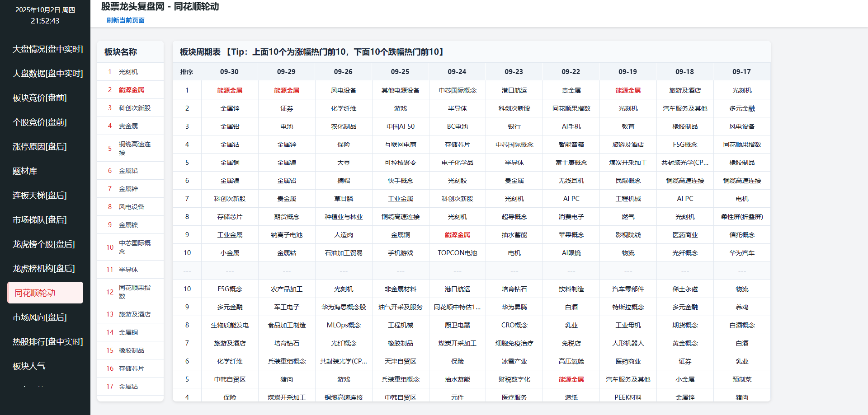The image size is (868, 415).
Task: Pick 同花顺果指数 ranked 12 in 板块名称 list
Action: 134,292
